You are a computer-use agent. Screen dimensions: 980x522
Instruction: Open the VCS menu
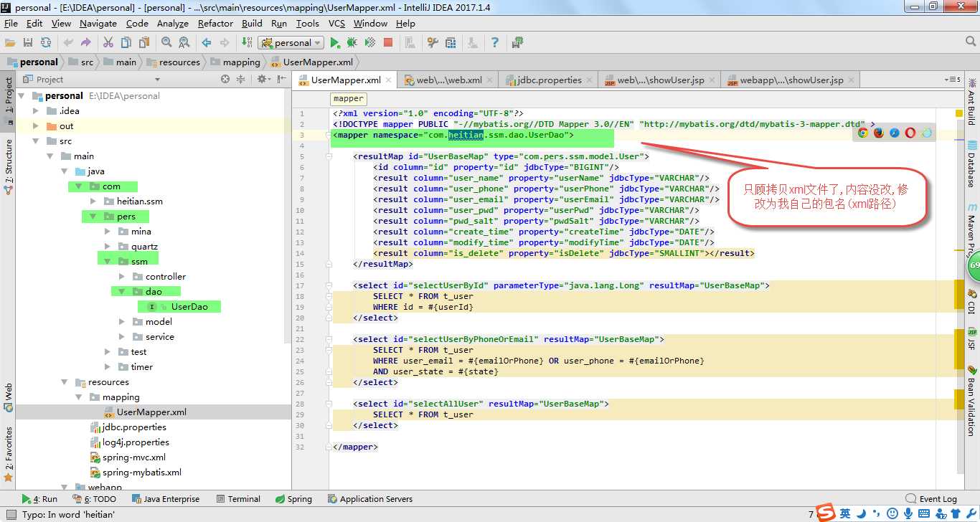point(336,23)
